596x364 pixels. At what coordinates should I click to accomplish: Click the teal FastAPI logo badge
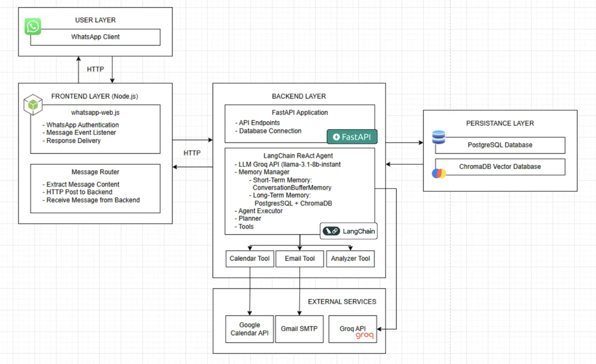coord(352,137)
